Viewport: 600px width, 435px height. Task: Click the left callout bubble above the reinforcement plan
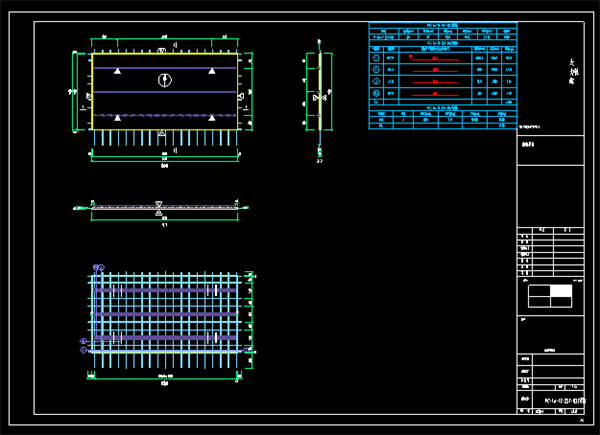(96, 267)
